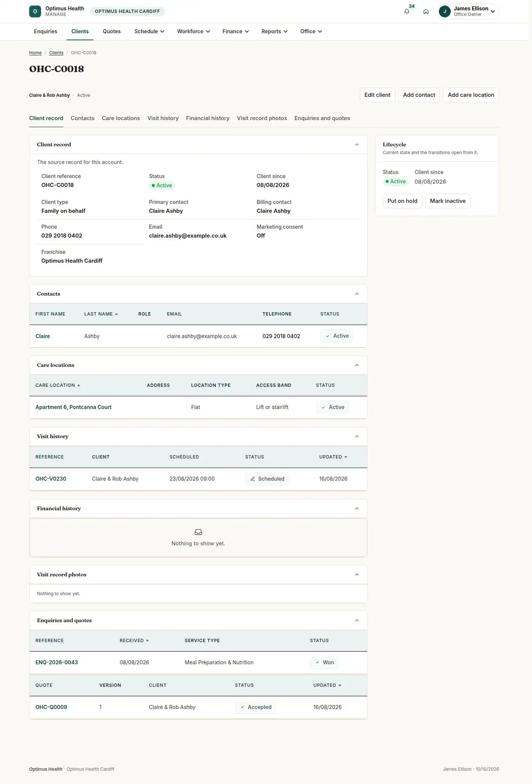Click the Add contact button
The height and width of the screenshot is (784, 532).
click(x=419, y=95)
